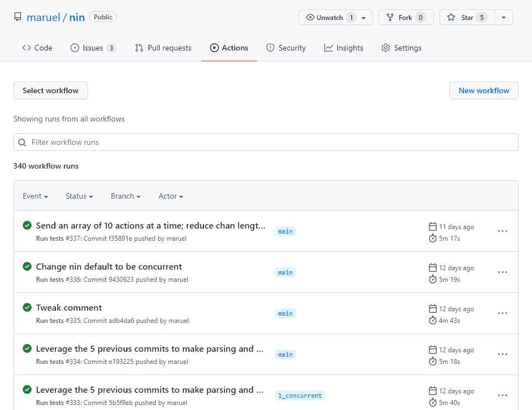532x410 pixels.
Task: Click the star icon to star the repository
Action: (x=451, y=17)
